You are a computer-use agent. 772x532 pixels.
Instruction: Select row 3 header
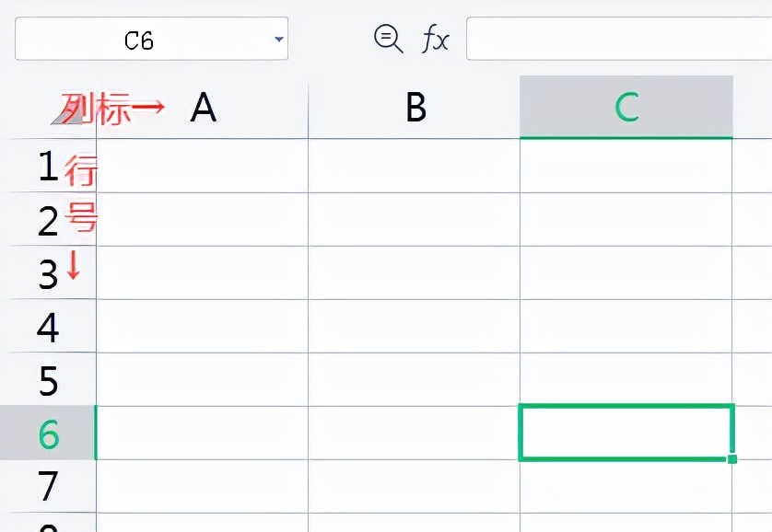click(x=48, y=274)
